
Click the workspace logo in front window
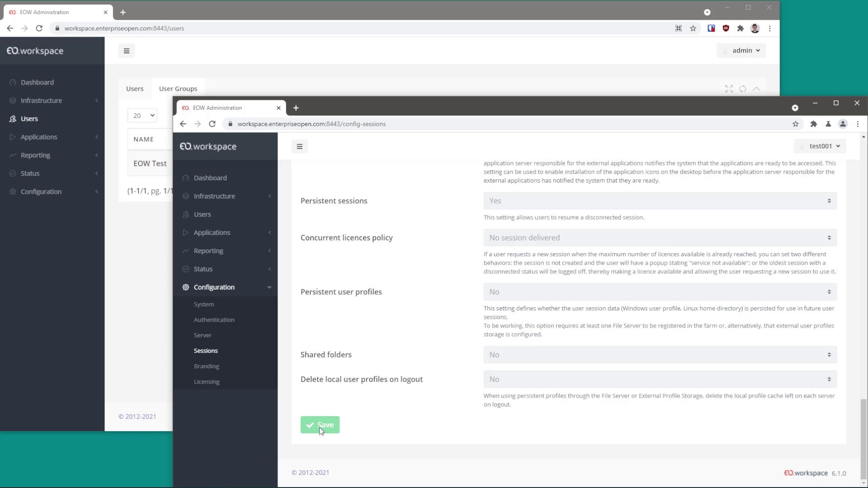coord(208,146)
